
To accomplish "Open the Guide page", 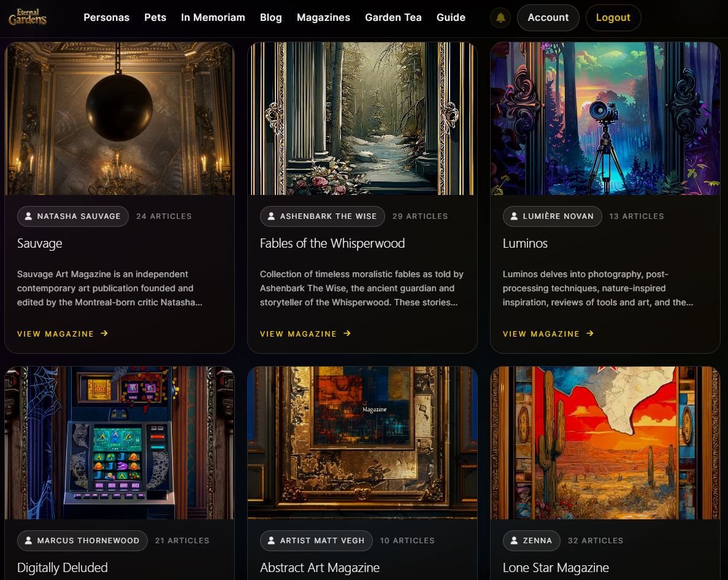I will 451,18.
